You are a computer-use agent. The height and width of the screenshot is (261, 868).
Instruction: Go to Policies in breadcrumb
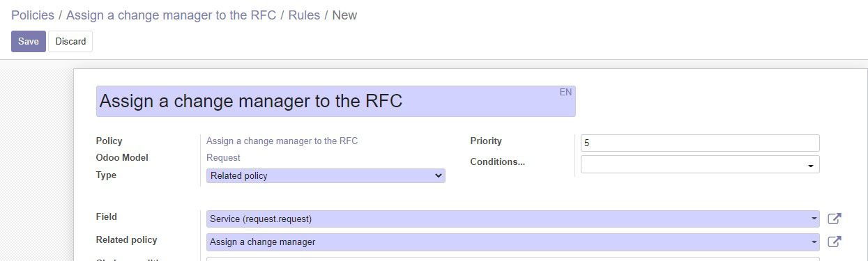(x=33, y=15)
